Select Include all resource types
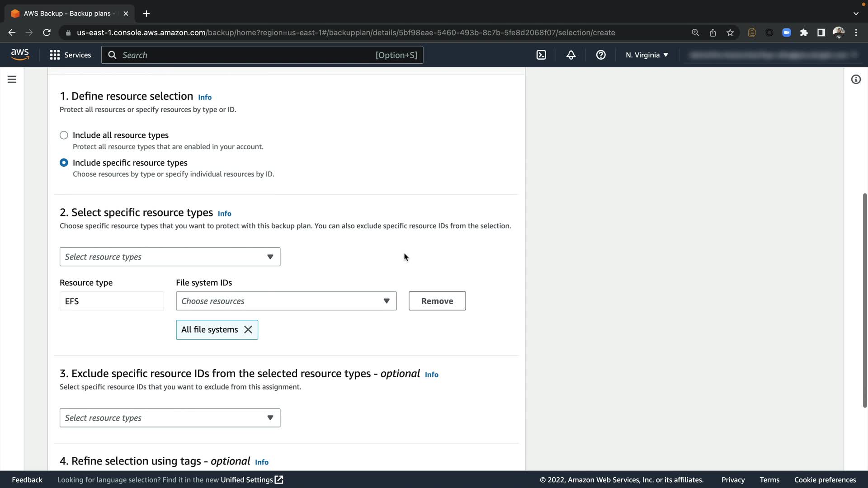Image resolution: width=868 pixels, height=488 pixels. pyautogui.click(x=64, y=135)
